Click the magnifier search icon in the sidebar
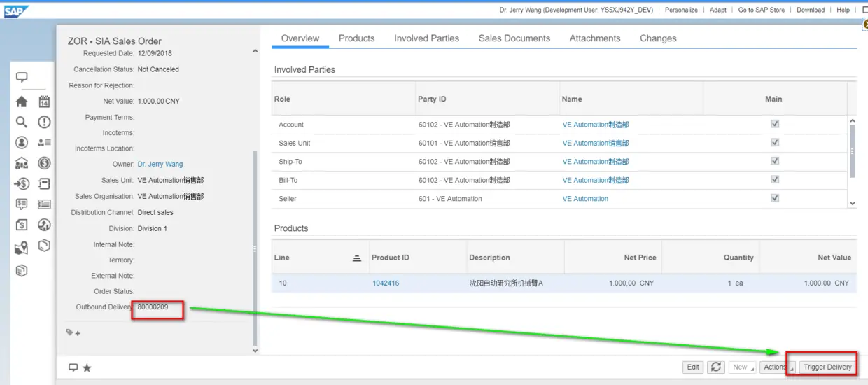The height and width of the screenshot is (385, 868). [22, 122]
